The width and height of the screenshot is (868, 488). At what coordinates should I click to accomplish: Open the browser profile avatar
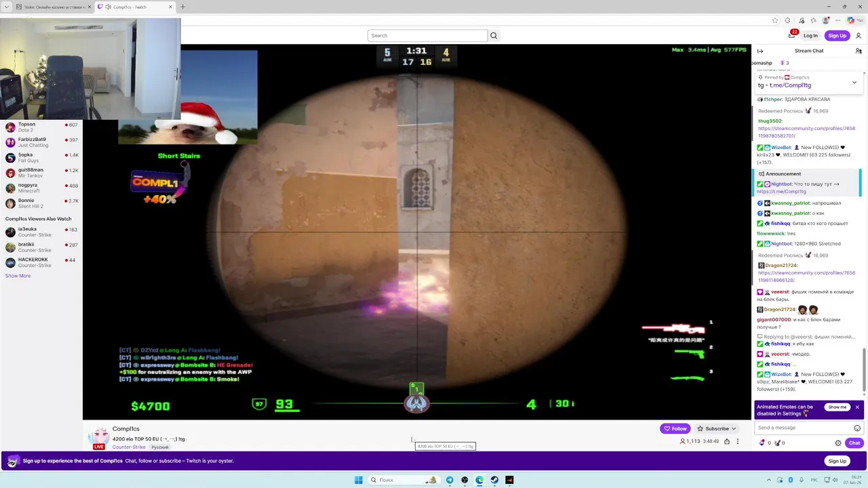point(826,20)
